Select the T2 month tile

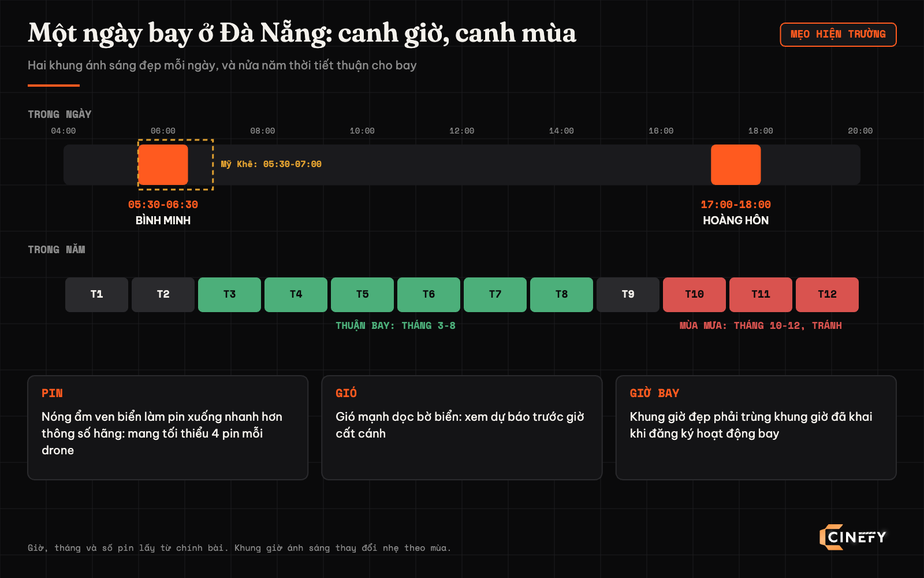(163, 295)
